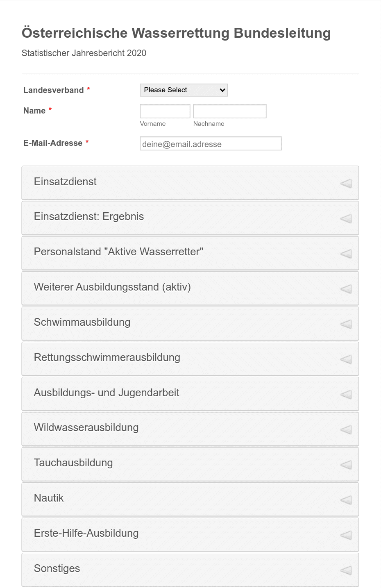This screenshot has width=381, height=588.
Task: Click arrow icon on Einsatzdienst: Ergebnis
Action: tap(346, 218)
